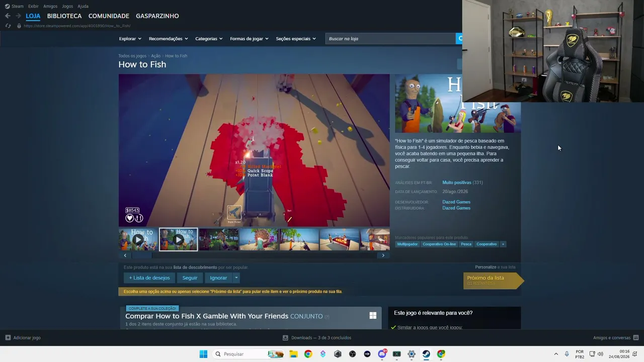Open File Explorer from the taskbar

click(293, 354)
